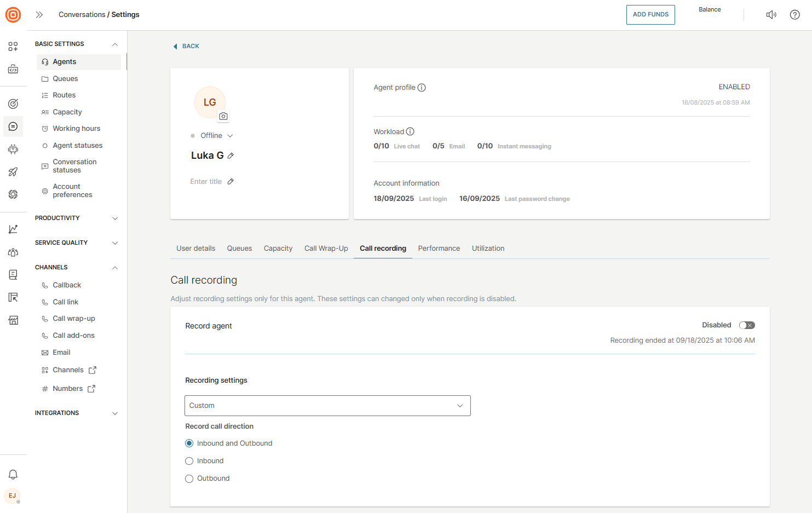This screenshot has height=513, width=812.
Task: Click the Workload info icon
Action: point(410,132)
